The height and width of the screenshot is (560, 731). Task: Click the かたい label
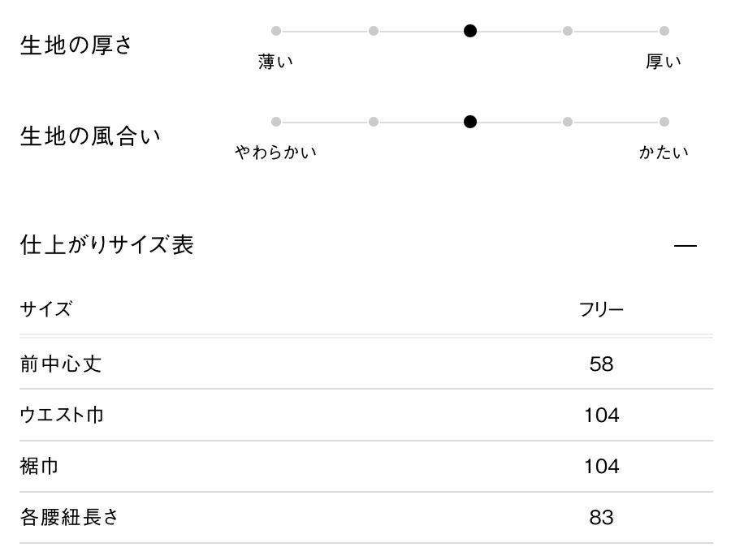(x=664, y=153)
